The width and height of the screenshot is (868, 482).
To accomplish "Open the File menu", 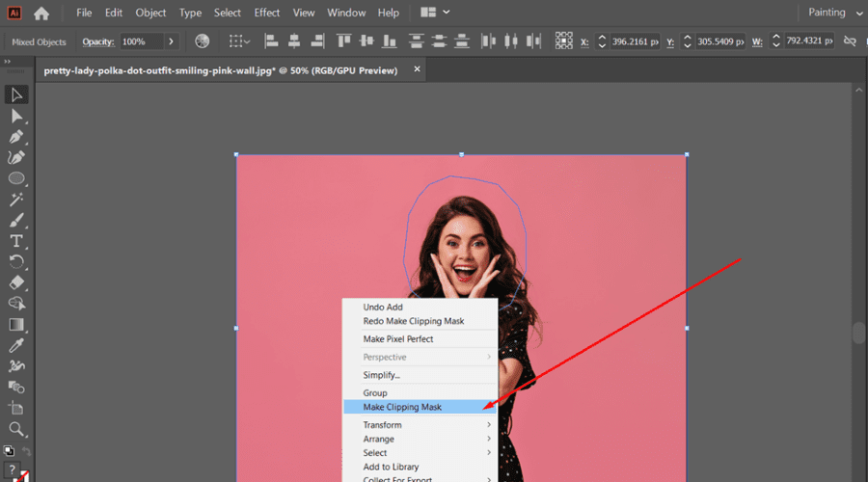I will point(84,13).
